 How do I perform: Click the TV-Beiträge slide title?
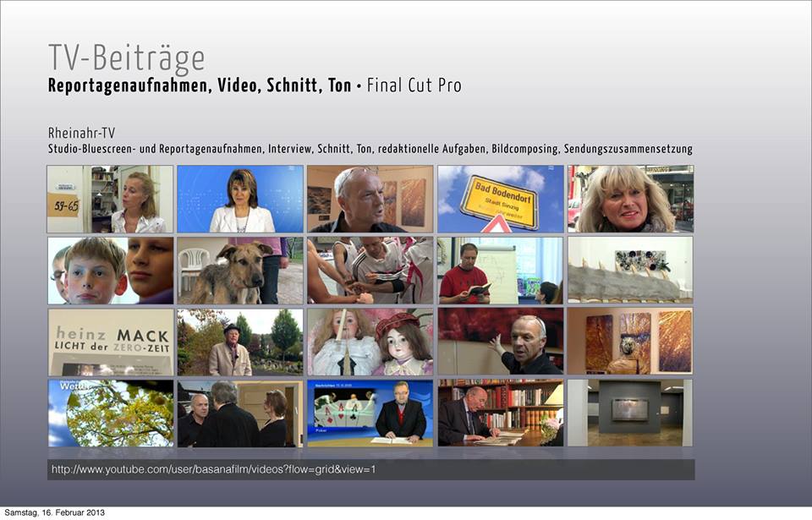click(127, 58)
